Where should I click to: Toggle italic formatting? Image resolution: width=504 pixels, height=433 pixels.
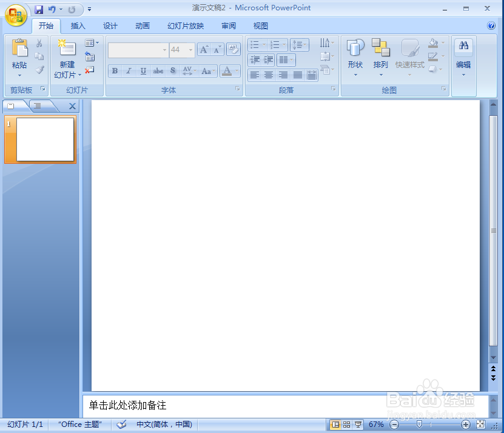(x=129, y=71)
